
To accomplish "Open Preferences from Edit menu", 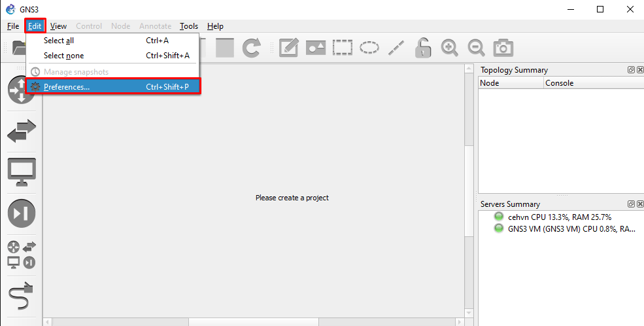I will (113, 87).
